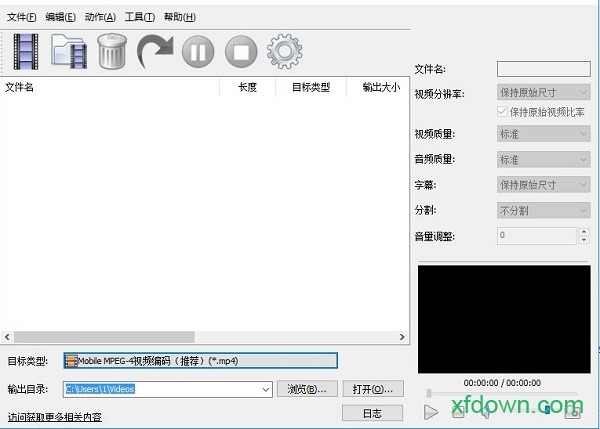The width and height of the screenshot is (600, 429).
Task: Open settings with the gear icon
Action: pyautogui.click(x=284, y=50)
